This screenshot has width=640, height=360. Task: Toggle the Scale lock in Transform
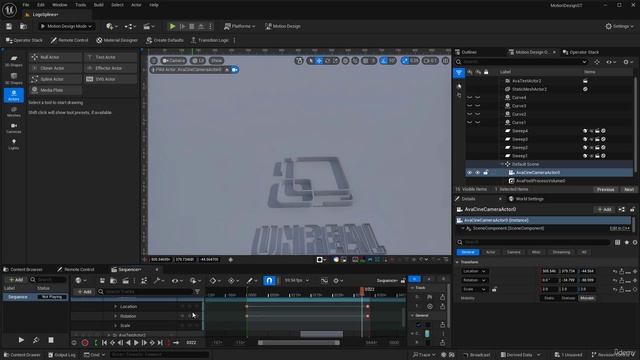pyautogui.click(x=494, y=289)
